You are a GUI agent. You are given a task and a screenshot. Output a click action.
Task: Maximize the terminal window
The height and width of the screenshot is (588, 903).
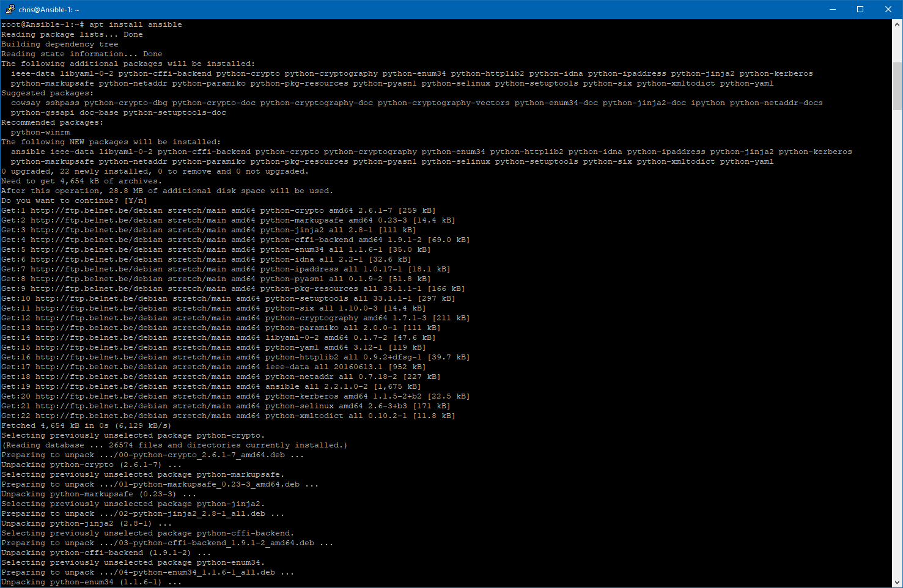(x=860, y=9)
